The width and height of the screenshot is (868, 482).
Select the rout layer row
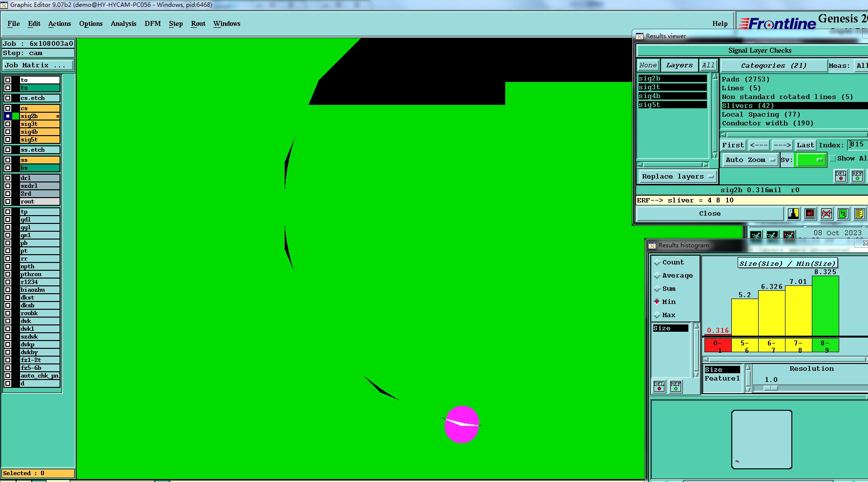pos(40,201)
